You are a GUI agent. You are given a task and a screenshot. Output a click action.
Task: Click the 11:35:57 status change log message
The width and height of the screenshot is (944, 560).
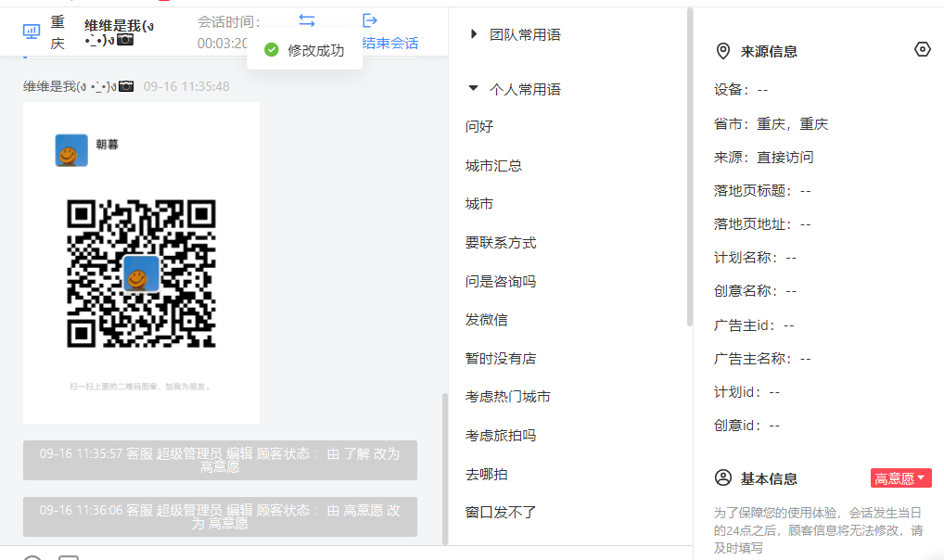tap(220, 460)
